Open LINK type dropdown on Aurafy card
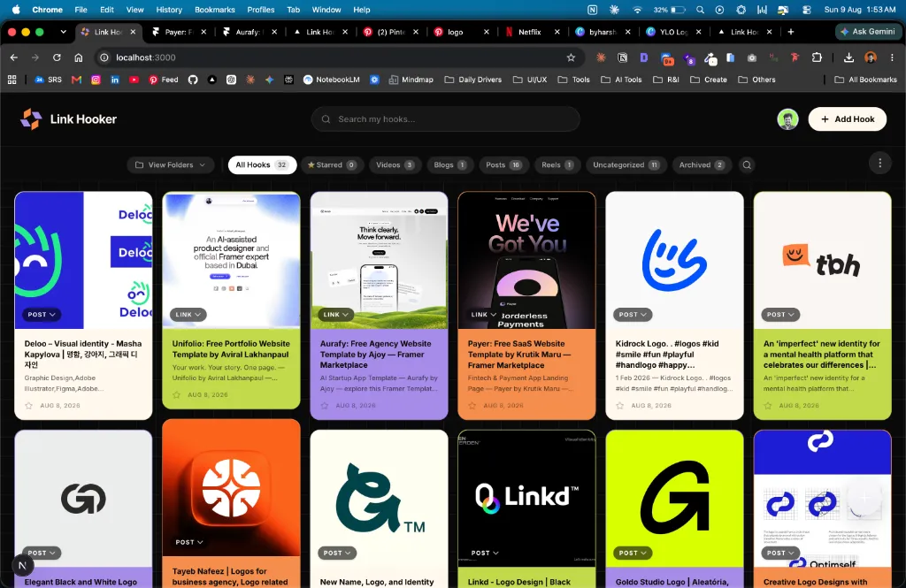Image resolution: width=906 pixels, height=588 pixels. [336, 315]
